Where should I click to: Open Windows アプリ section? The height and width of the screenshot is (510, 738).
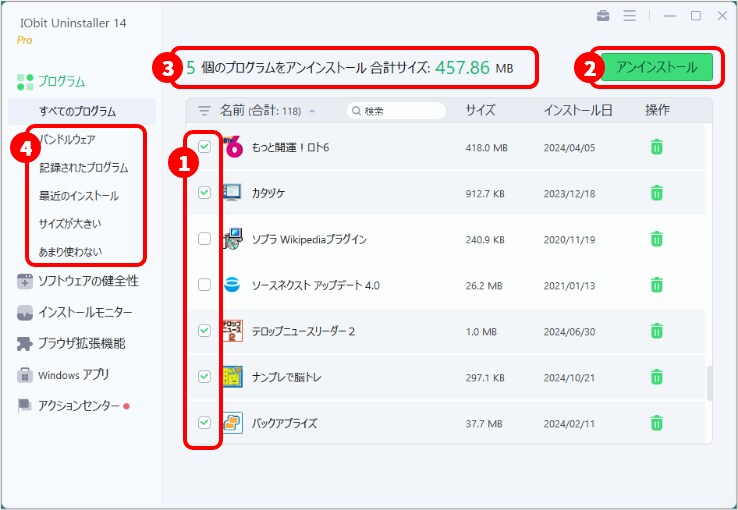point(74,375)
